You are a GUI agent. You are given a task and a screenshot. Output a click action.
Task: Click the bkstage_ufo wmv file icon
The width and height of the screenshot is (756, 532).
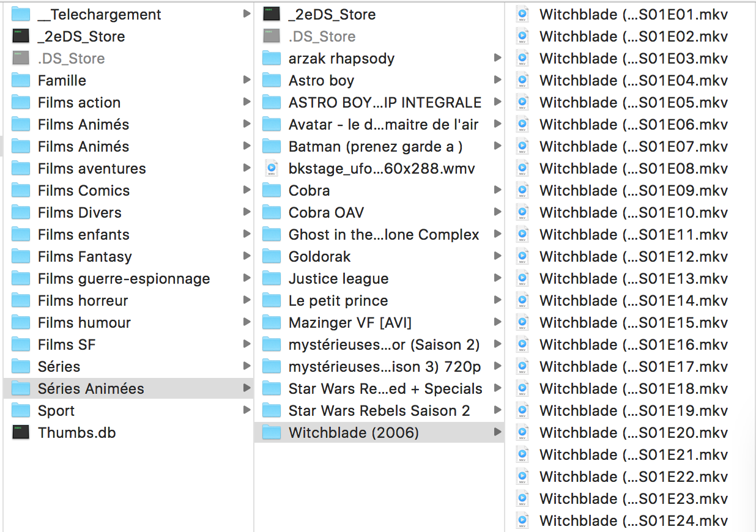point(272,168)
